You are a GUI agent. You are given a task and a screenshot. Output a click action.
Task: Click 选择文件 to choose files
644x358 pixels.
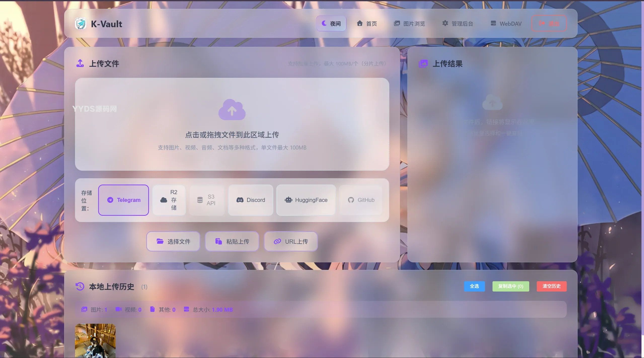[173, 241]
